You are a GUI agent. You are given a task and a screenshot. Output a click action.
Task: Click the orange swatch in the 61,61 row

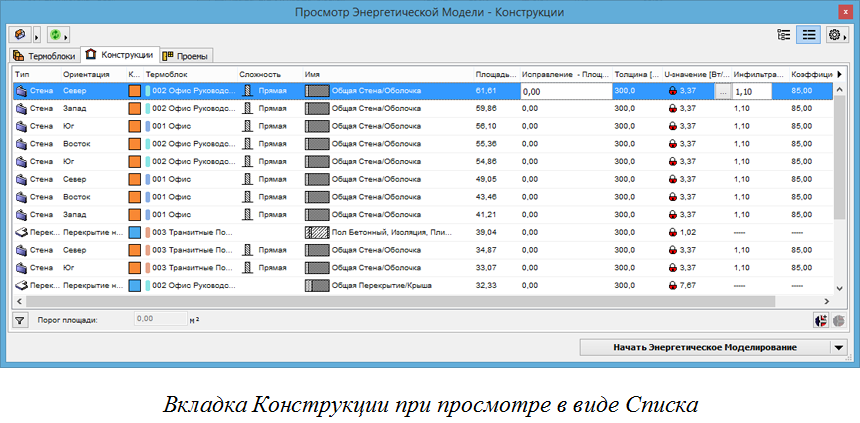pyautogui.click(x=134, y=91)
